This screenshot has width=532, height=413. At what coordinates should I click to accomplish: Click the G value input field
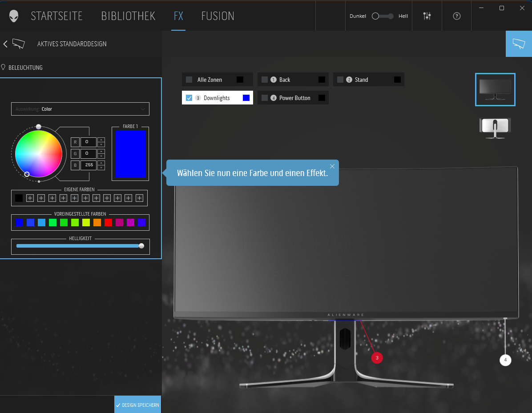click(88, 153)
